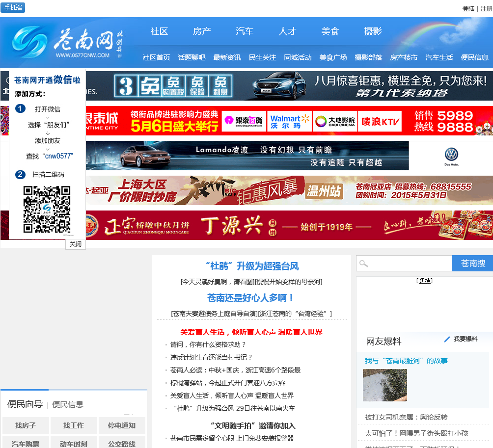This screenshot has width=493, height=448.
Task: Click the Walmart 沃尔玛 logo in banner
Action: pyautogui.click(x=290, y=121)
